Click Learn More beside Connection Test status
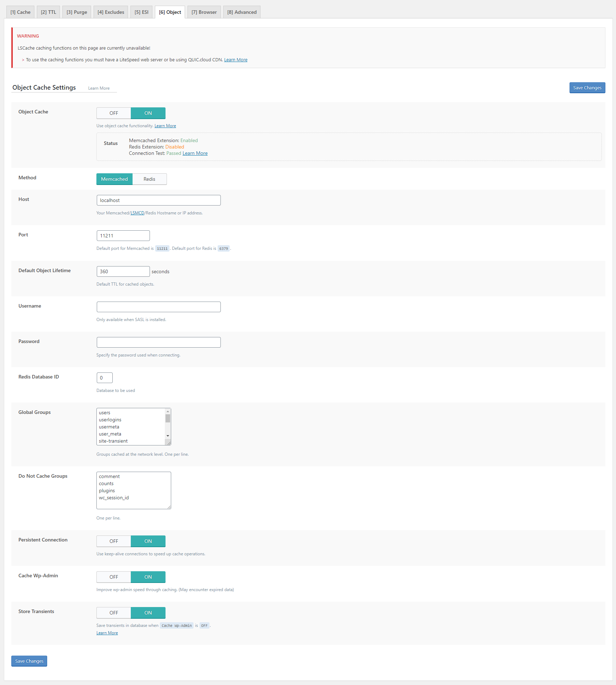The height and width of the screenshot is (685, 616). click(195, 153)
